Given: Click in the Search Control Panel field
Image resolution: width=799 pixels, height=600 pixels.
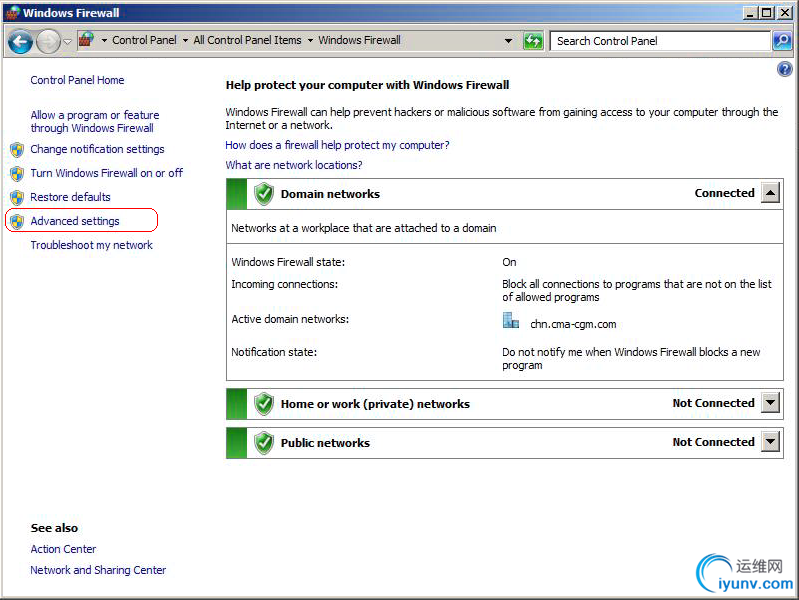Looking at the screenshot, I should [660, 41].
